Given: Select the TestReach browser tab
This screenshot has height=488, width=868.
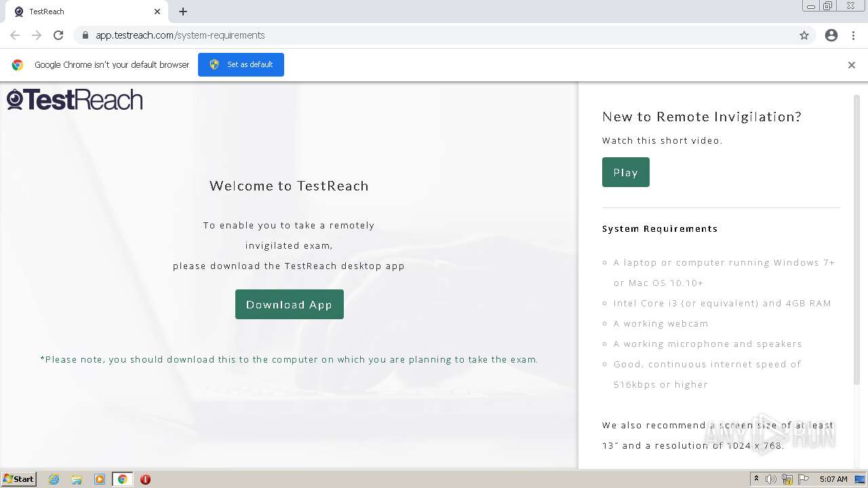Looking at the screenshot, I should [87, 12].
